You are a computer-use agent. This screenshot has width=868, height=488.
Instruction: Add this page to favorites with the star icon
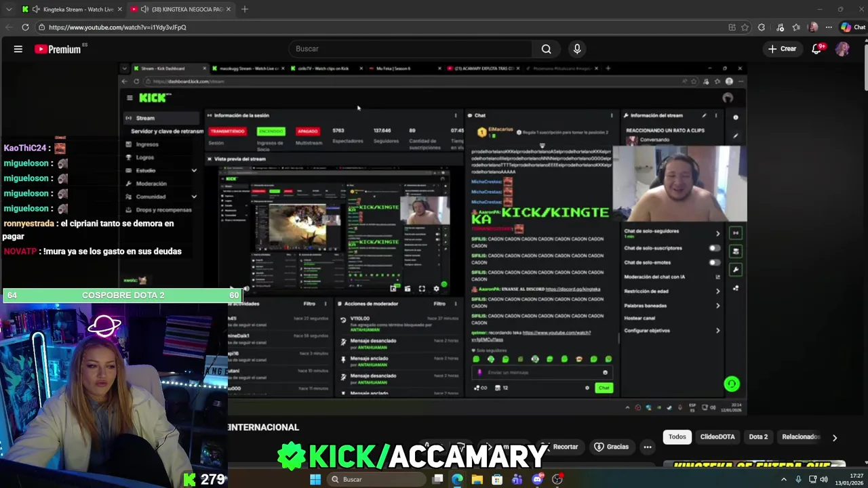pos(745,27)
